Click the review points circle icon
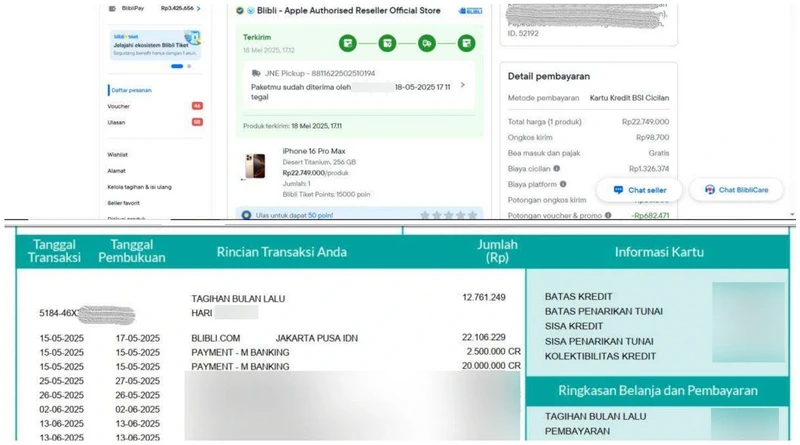 (246, 215)
